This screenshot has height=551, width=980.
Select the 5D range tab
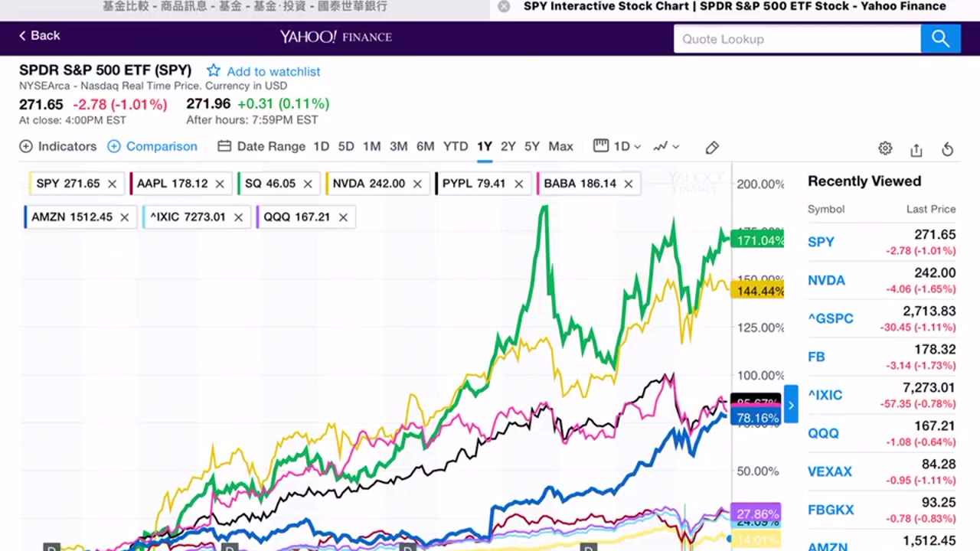[346, 146]
